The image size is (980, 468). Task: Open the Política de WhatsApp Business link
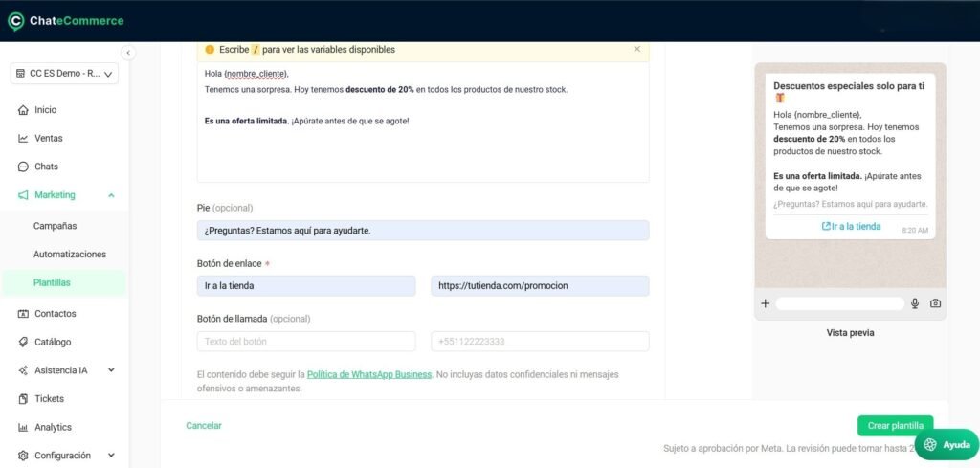pos(369,374)
